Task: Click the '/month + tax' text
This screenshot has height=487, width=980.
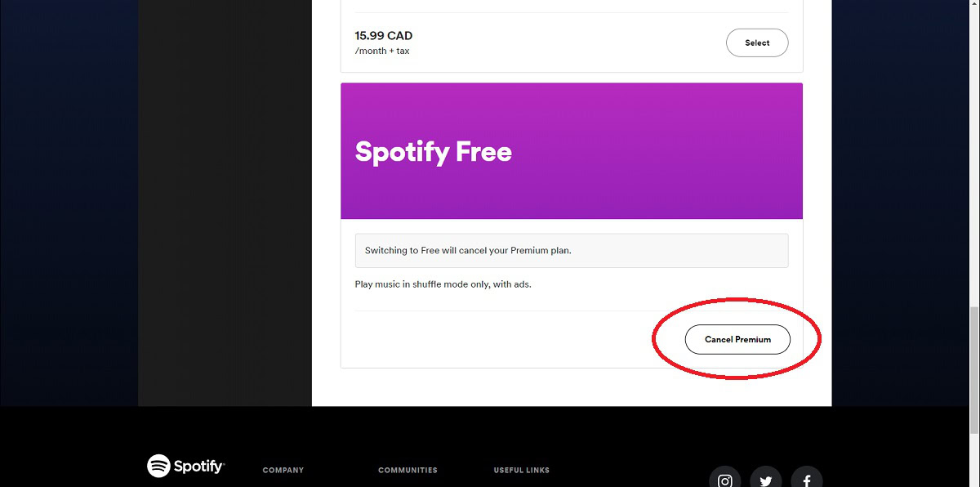Action: [x=381, y=51]
